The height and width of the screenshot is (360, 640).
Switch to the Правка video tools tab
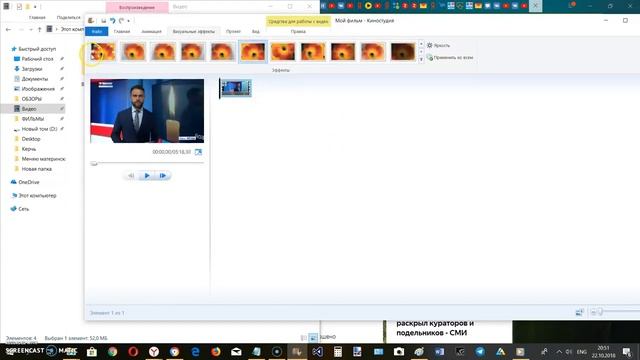tap(298, 31)
